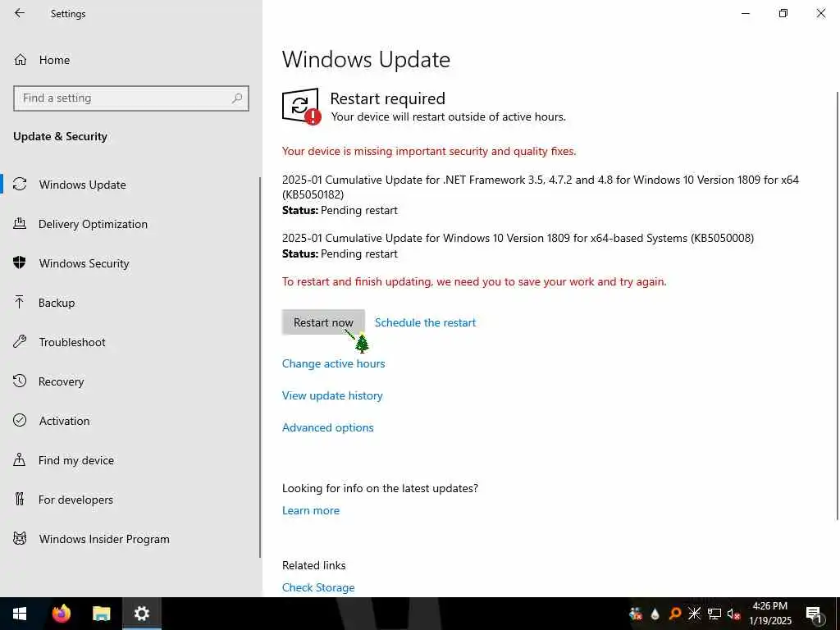The height and width of the screenshot is (630, 840).
Task: Open File Explorer from taskbar
Action: 101,614
